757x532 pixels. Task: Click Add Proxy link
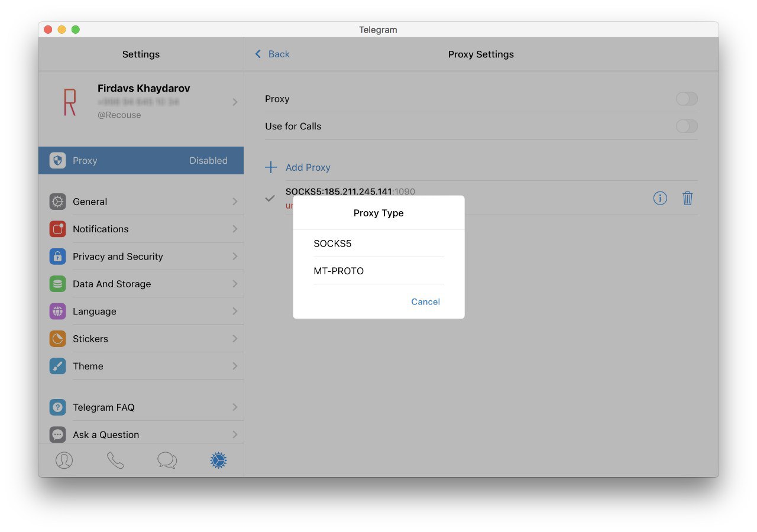[x=308, y=167]
